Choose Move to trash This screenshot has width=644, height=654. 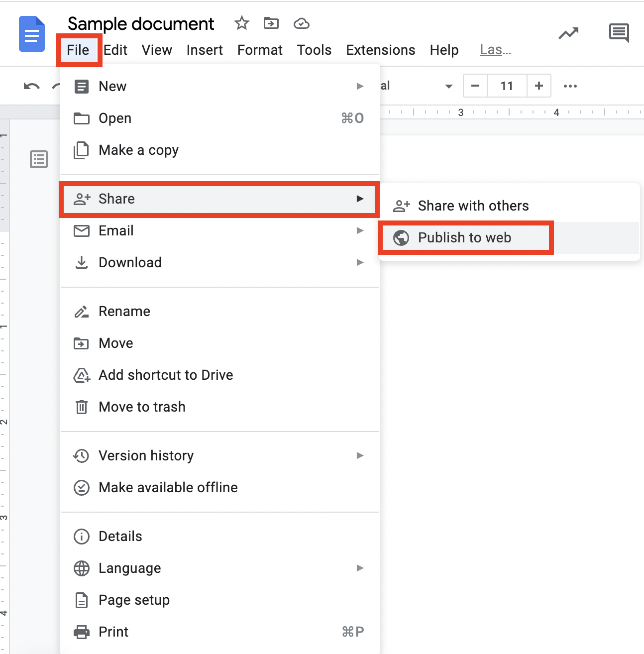(219, 407)
